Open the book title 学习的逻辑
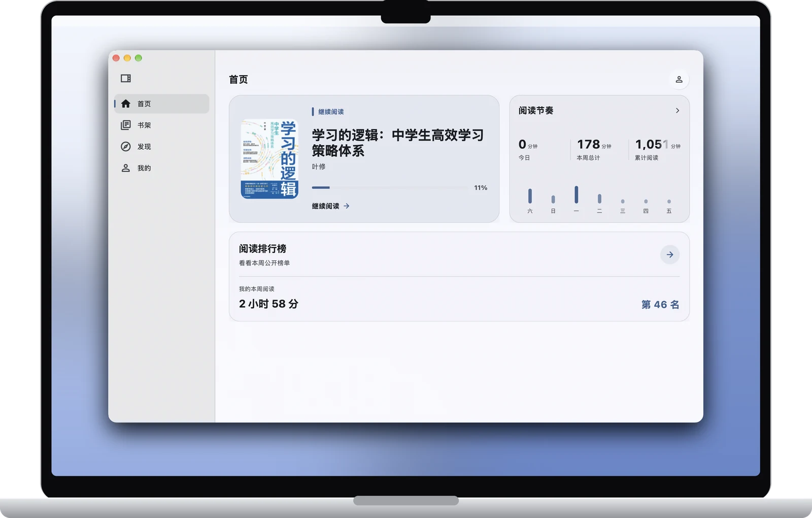The width and height of the screenshot is (812, 518). tap(398, 143)
